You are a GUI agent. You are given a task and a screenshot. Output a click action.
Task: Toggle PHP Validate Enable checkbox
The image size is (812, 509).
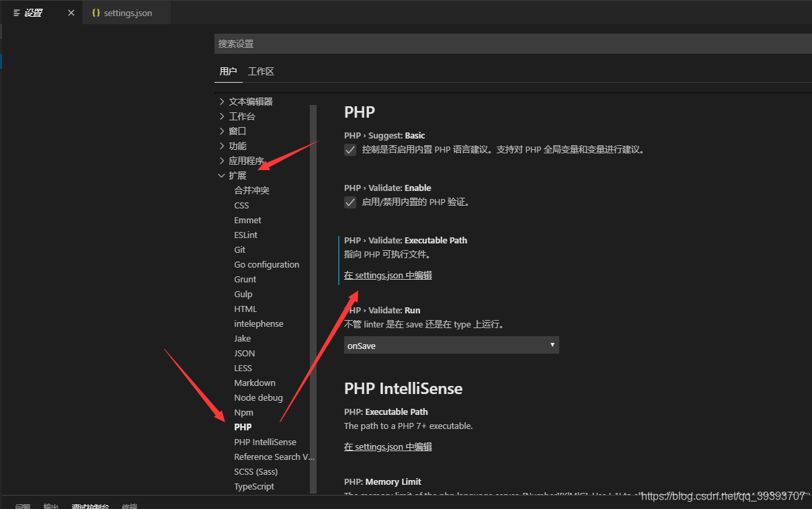click(x=350, y=202)
